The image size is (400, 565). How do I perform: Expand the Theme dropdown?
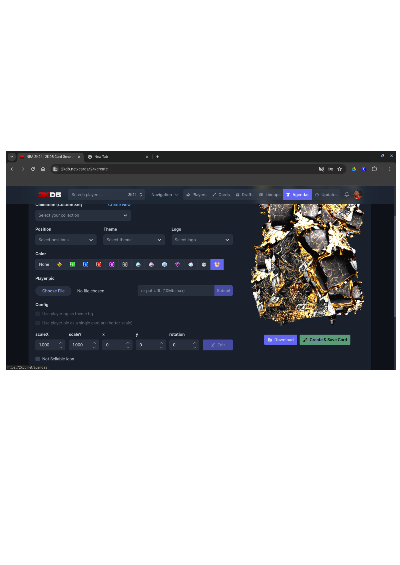134,240
